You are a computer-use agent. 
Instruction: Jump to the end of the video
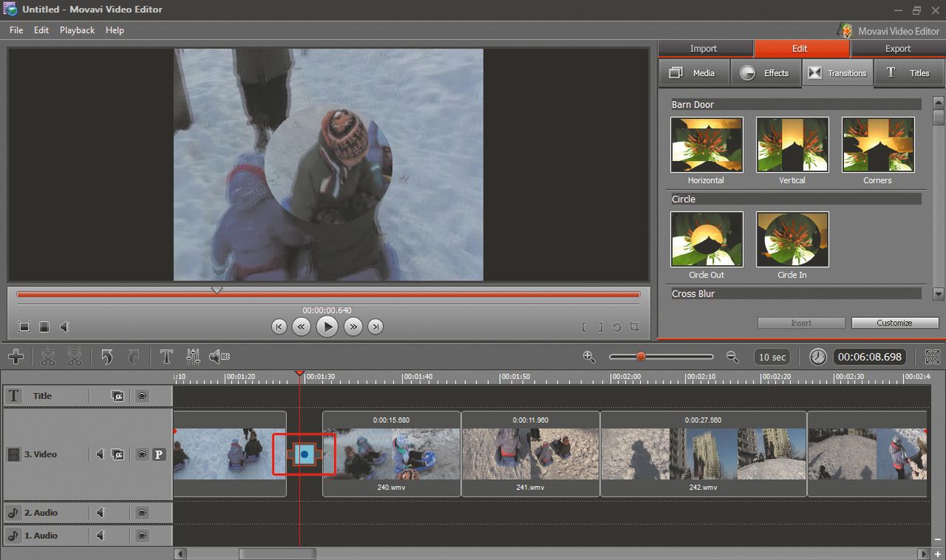click(x=376, y=327)
